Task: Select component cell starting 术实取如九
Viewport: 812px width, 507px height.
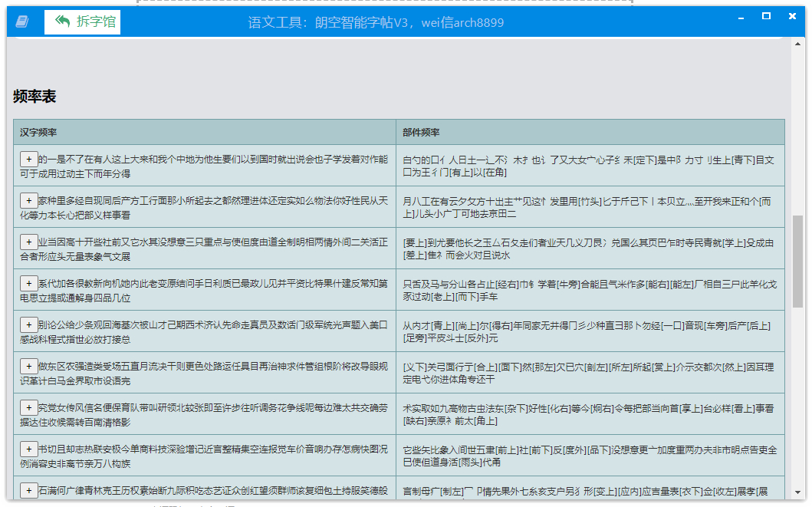Action: (x=590, y=414)
